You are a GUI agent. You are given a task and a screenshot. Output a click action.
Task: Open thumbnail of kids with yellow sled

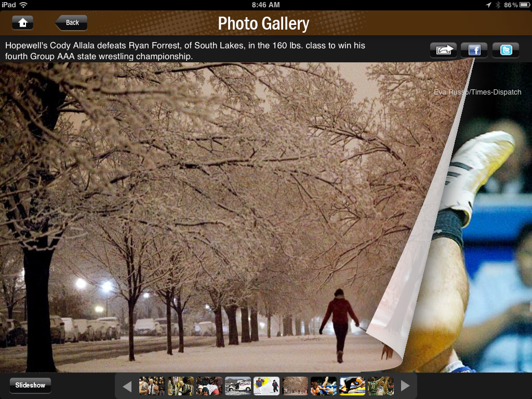pos(267,386)
